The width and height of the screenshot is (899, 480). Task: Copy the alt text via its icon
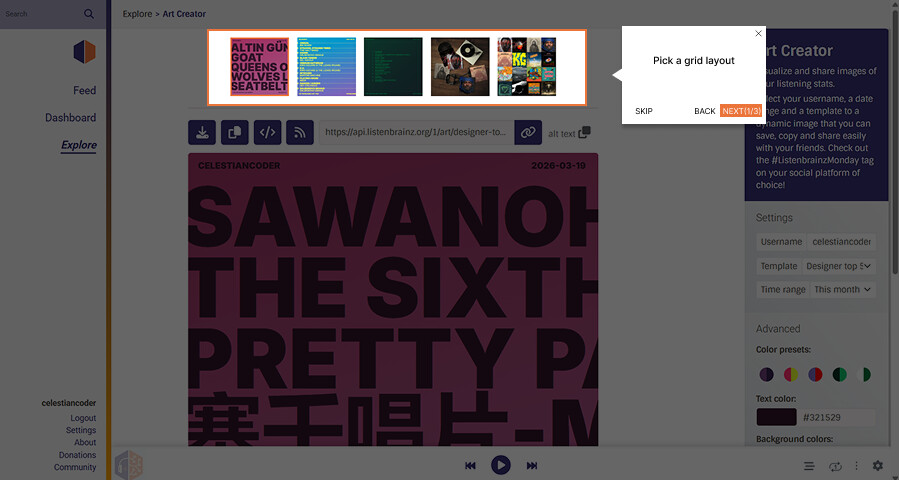(x=585, y=132)
